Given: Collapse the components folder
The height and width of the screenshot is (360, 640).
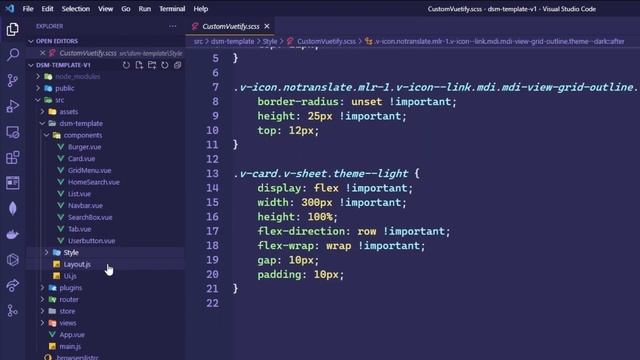Looking at the screenshot, I should (47, 135).
